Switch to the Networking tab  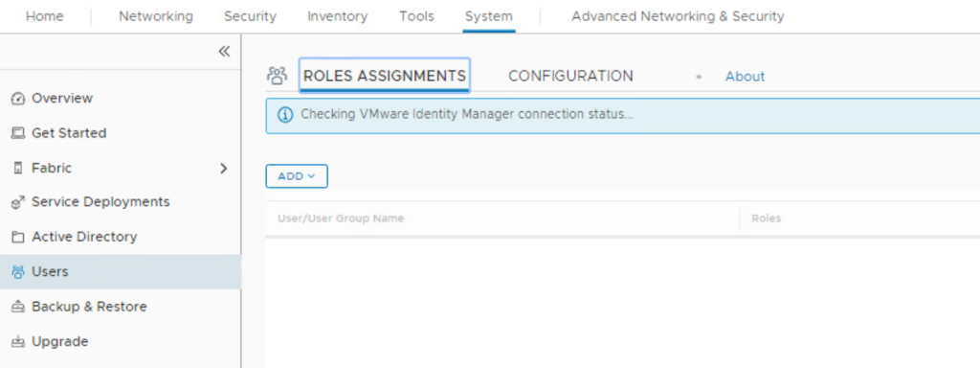(x=156, y=16)
